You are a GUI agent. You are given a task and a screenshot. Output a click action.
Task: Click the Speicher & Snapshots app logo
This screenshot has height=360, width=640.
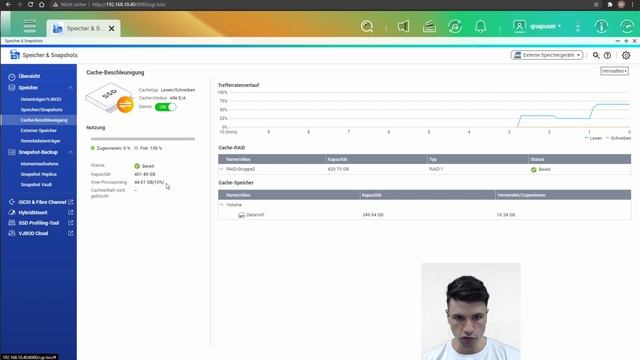pyautogui.click(x=15, y=55)
